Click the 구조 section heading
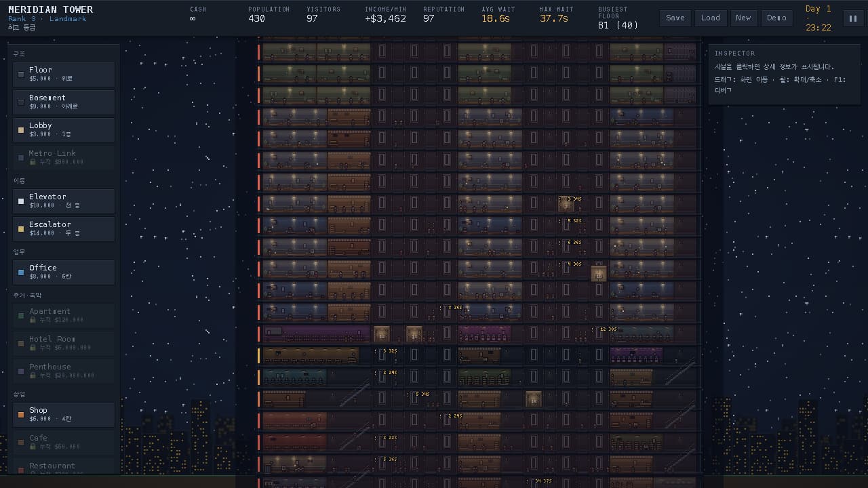Screen dimensions: 868x488 pos(19,54)
